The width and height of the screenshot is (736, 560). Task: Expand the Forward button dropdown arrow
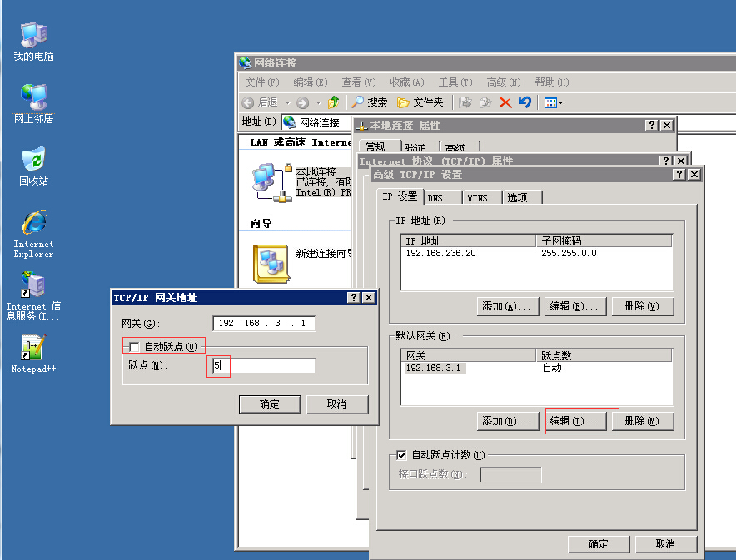[318, 102]
